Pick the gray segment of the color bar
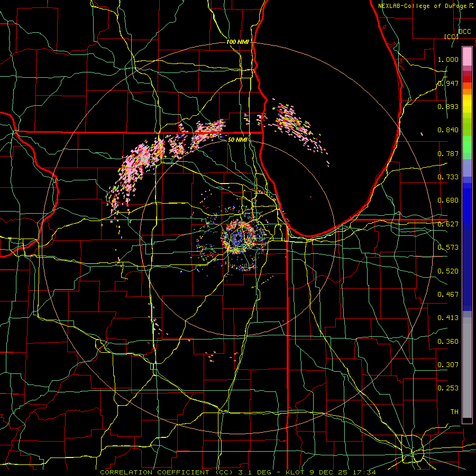The image size is (476, 476). click(467, 368)
